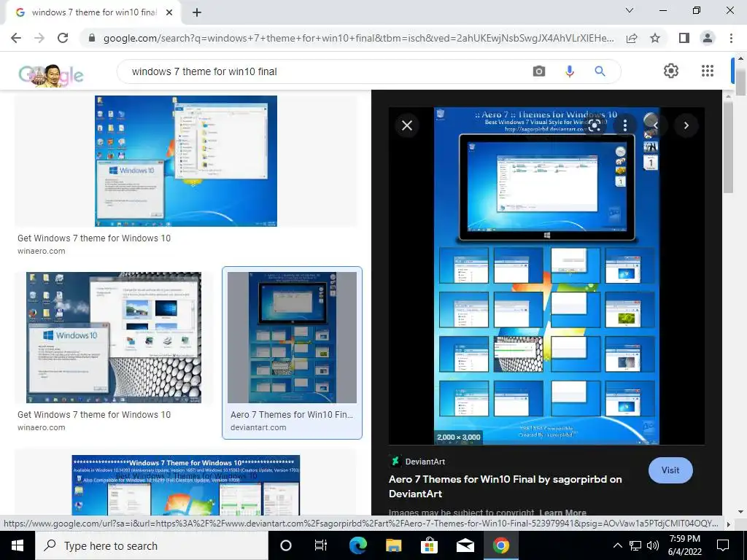Start voice search with microphone

pyautogui.click(x=569, y=71)
